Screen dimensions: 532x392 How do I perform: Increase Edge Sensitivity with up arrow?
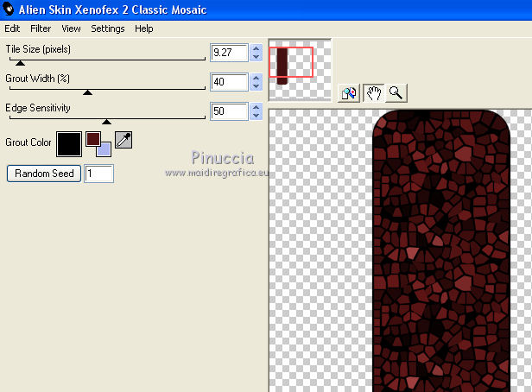pyautogui.click(x=256, y=107)
